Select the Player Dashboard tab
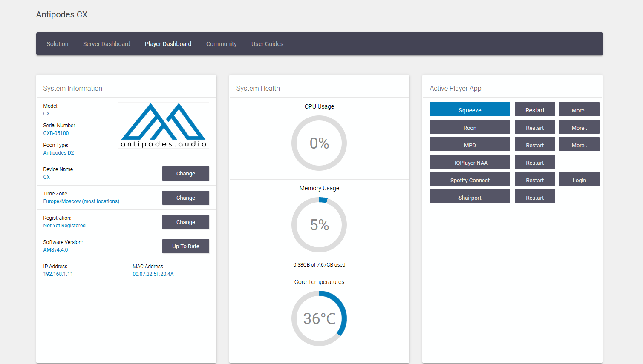The image size is (643, 364). point(168,44)
